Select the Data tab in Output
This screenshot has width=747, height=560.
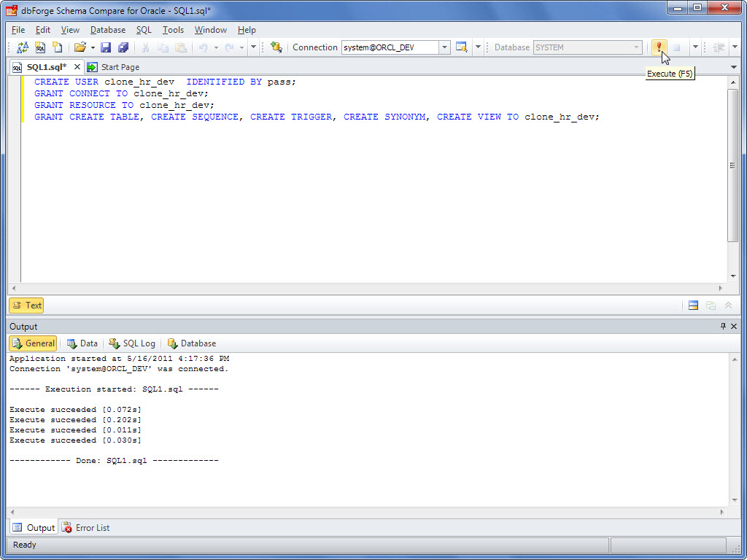pos(82,343)
